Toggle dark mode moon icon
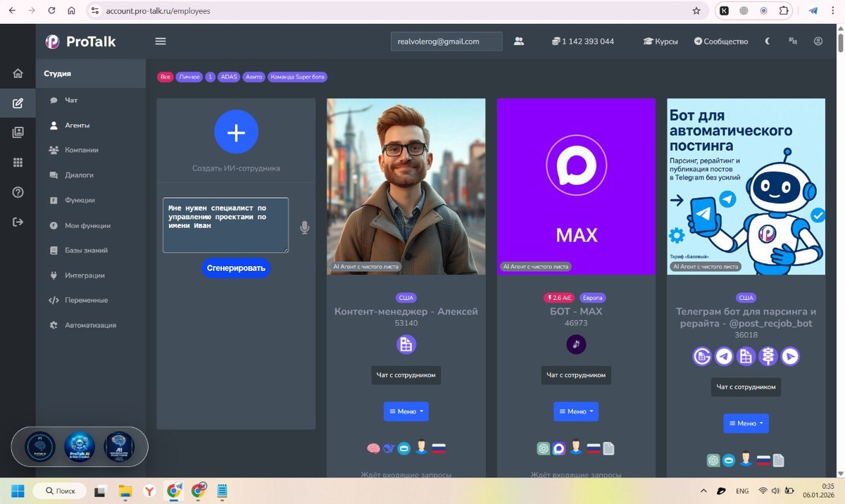845x504 pixels. 768,42
